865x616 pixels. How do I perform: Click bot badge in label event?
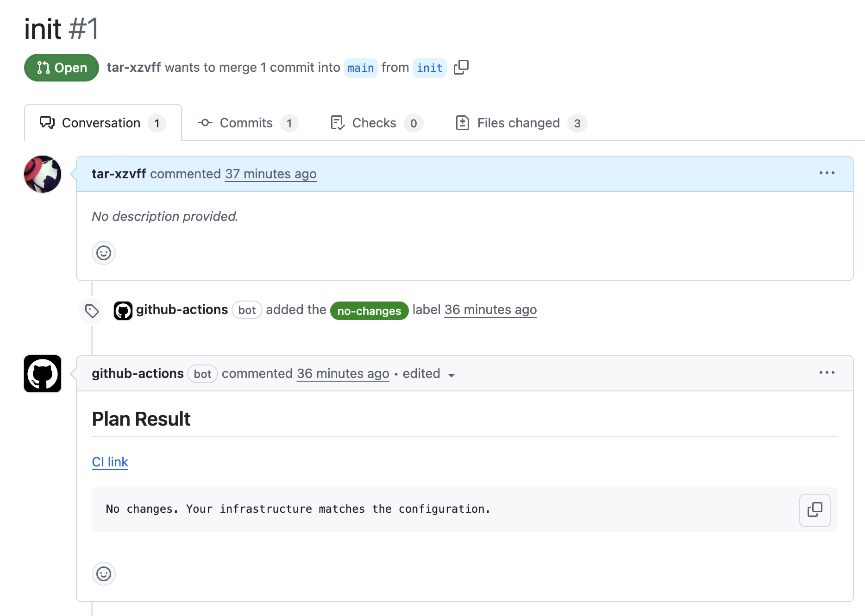tap(247, 310)
